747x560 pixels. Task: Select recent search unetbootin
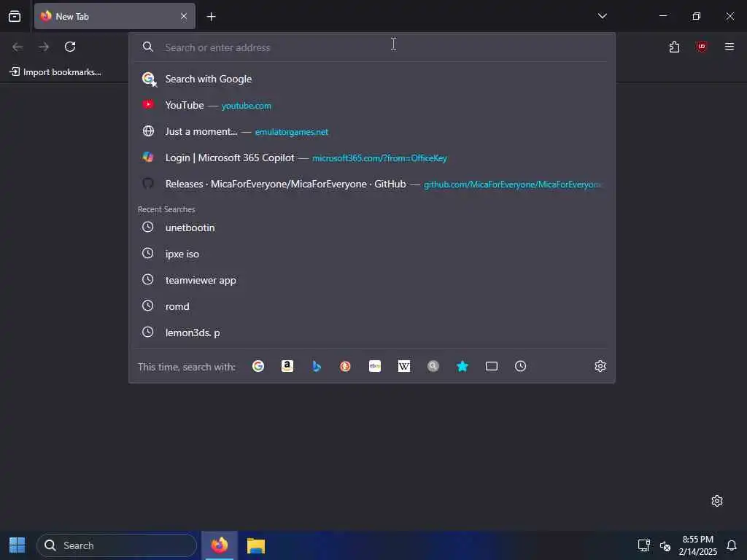click(x=371, y=227)
